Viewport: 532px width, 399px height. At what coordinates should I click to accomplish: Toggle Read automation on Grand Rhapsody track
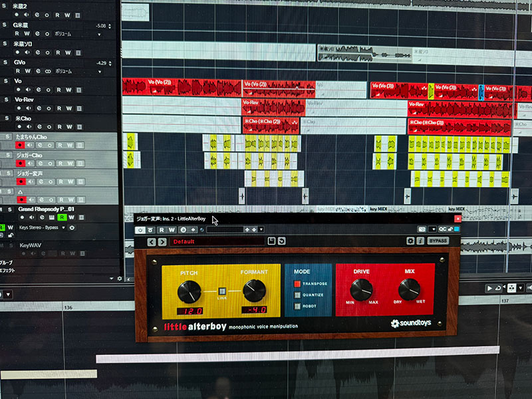click(x=62, y=217)
